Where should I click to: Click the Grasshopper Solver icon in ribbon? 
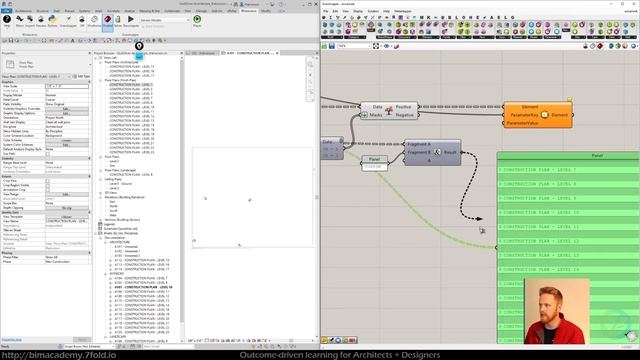(x=118, y=19)
